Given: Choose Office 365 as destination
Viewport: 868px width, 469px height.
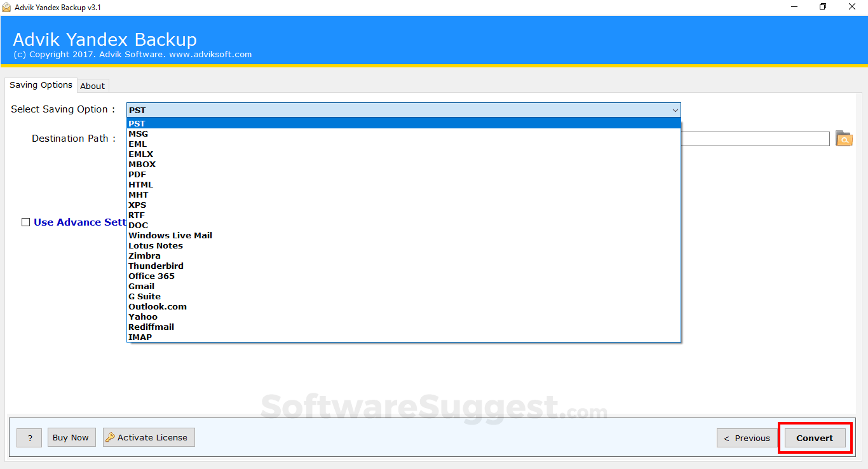Looking at the screenshot, I should coord(403,276).
